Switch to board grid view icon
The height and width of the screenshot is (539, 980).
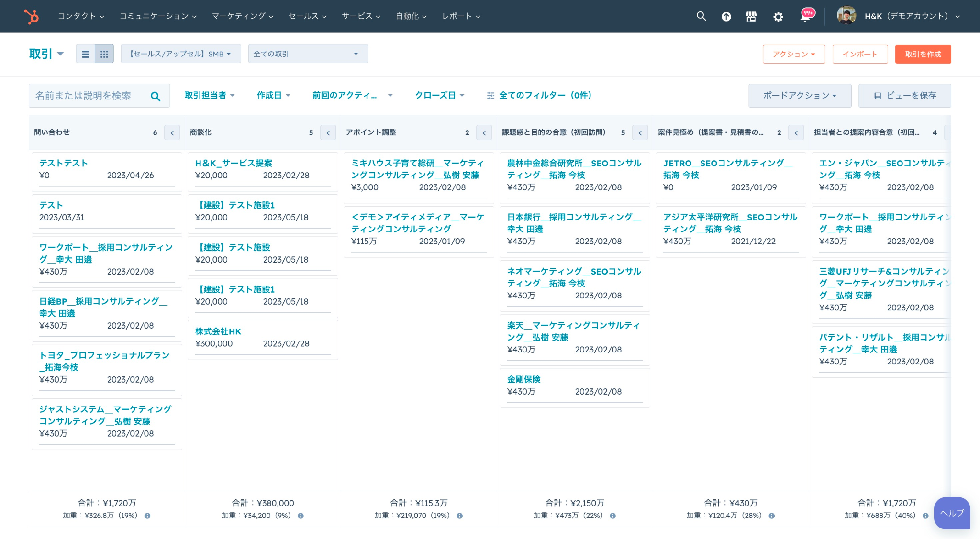pyautogui.click(x=104, y=54)
